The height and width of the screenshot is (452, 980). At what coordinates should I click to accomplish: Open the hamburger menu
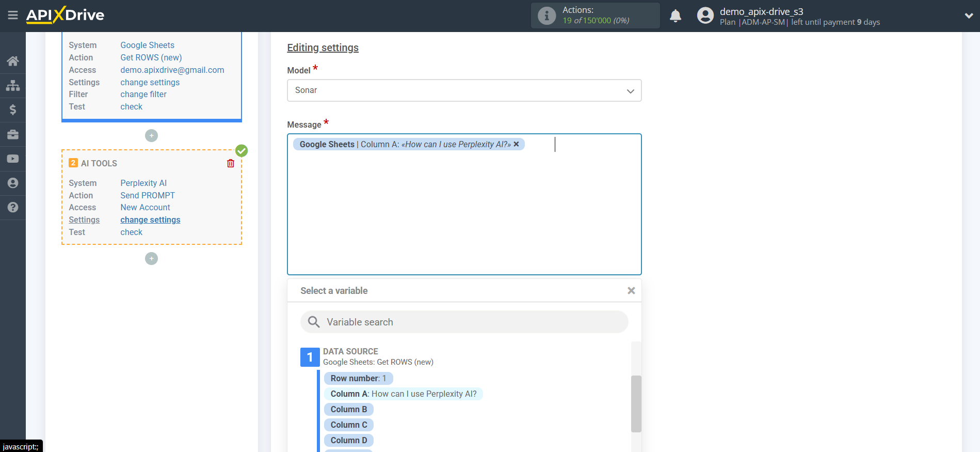point(13,15)
